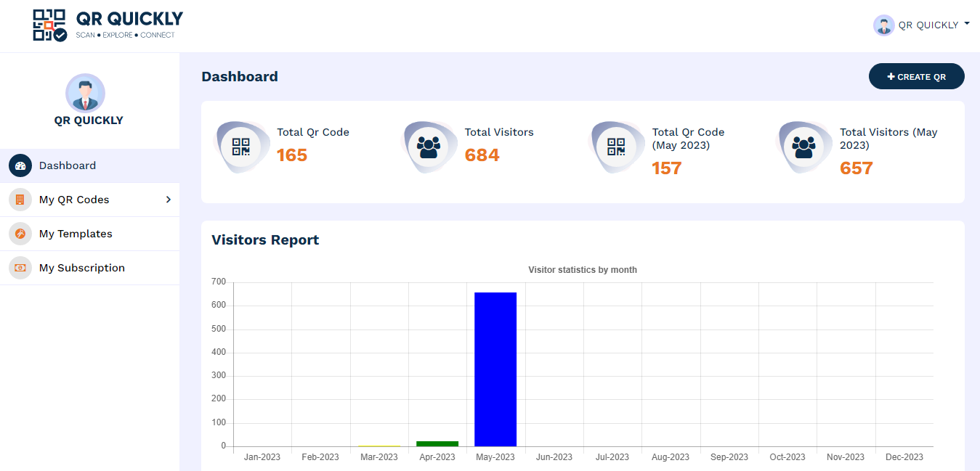980x471 pixels.
Task: Click the Total Qr Code card label
Action: [313, 132]
